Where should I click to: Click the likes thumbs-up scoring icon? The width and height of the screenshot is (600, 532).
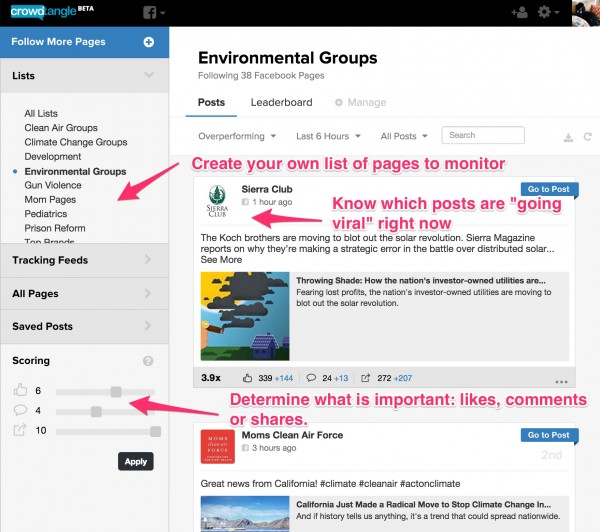(20, 390)
